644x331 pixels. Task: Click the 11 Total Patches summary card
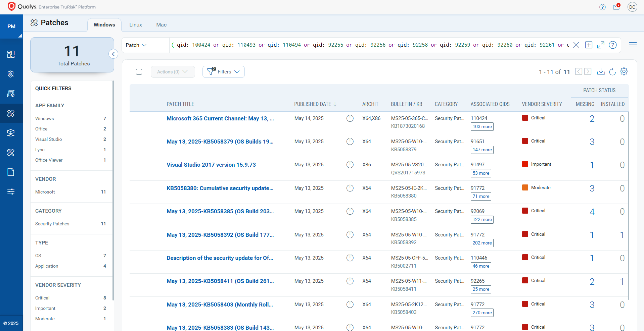click(x=72, y=55)
